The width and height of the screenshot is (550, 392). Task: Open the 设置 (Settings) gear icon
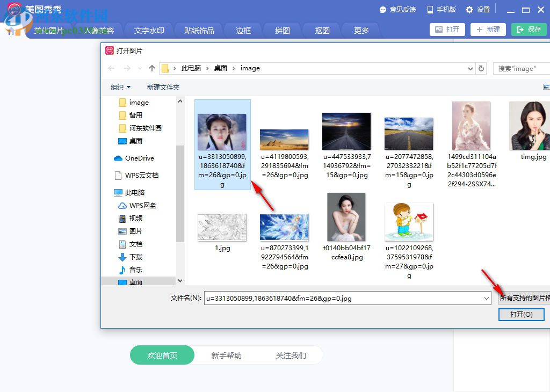pos(469,9)
